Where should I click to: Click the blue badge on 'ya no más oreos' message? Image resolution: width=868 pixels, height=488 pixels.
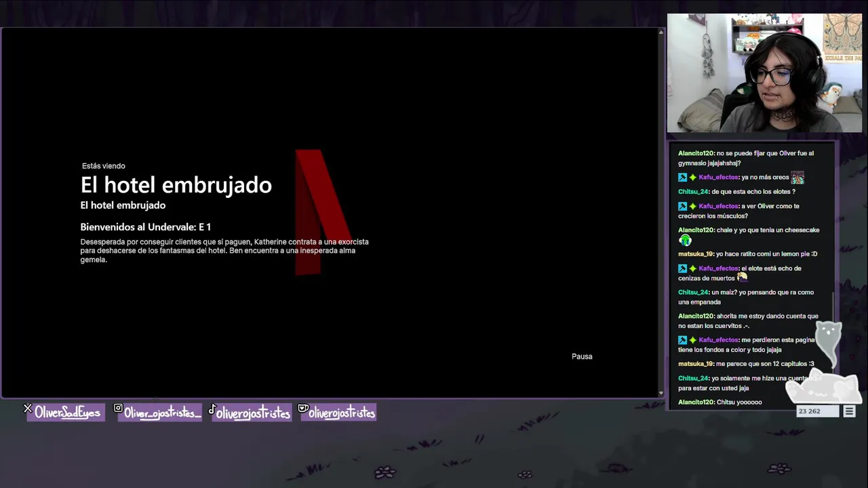point(682,178)
